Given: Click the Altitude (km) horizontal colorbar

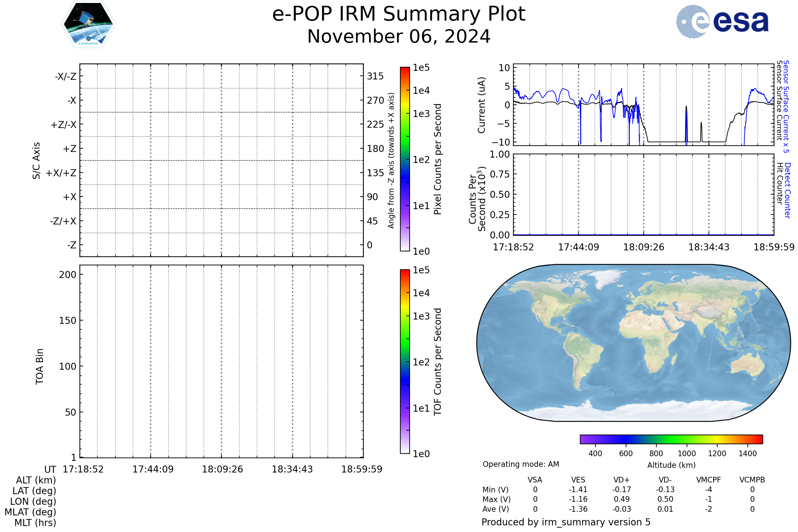Looking at the screenshot, I should tap(671, 439).
